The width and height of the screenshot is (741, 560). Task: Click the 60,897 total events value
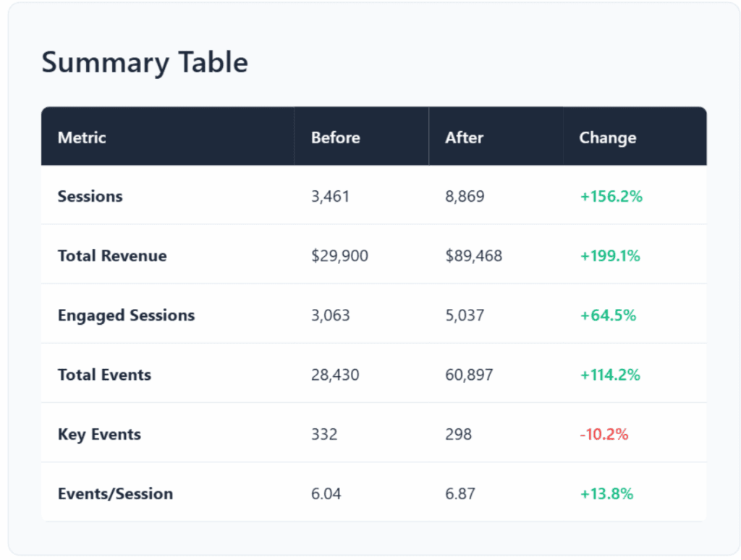click(469, 375)
